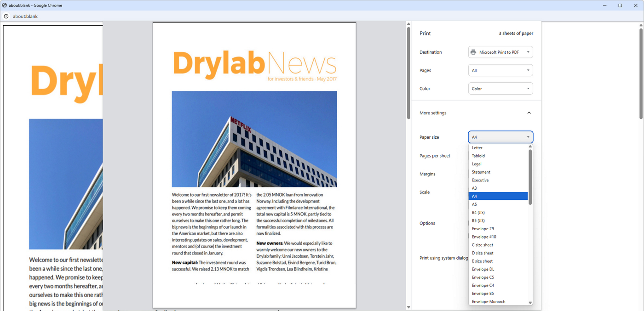Click the "3 sheets of paper" summary text
The image size is (644, 311).
(516, 34)
